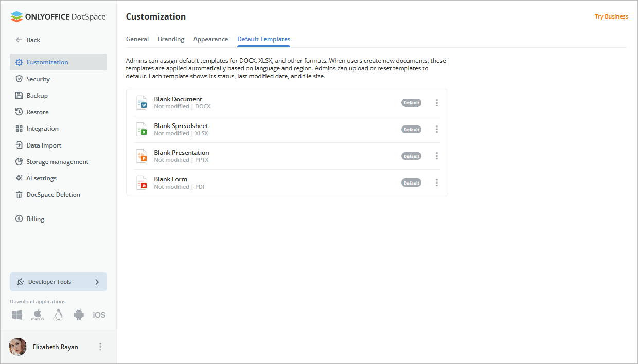Click the Default badge on Blank Spreadsheet
Viewport: 638px width, 364px height.
click(411, 130)
